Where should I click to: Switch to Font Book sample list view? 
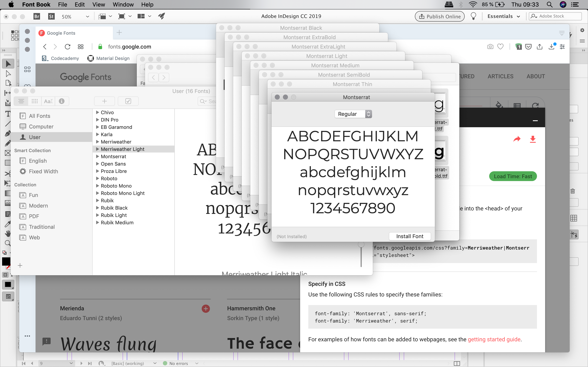point(21,101)
